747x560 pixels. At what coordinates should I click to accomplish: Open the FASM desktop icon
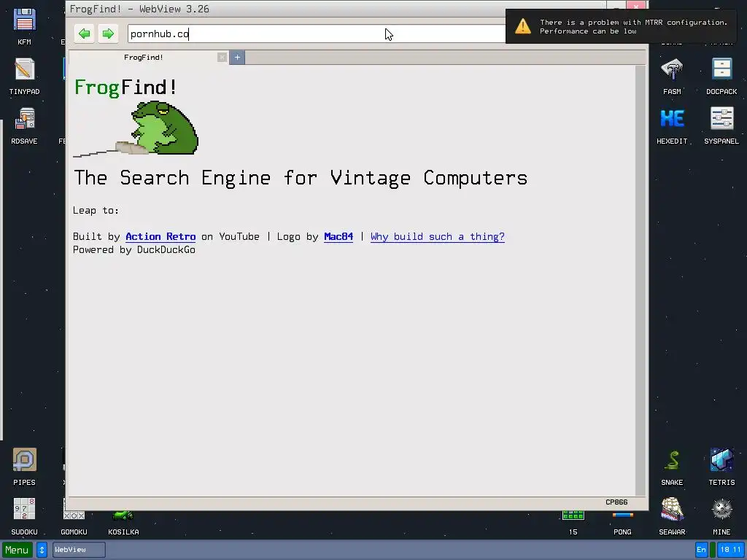coord(672,76)
